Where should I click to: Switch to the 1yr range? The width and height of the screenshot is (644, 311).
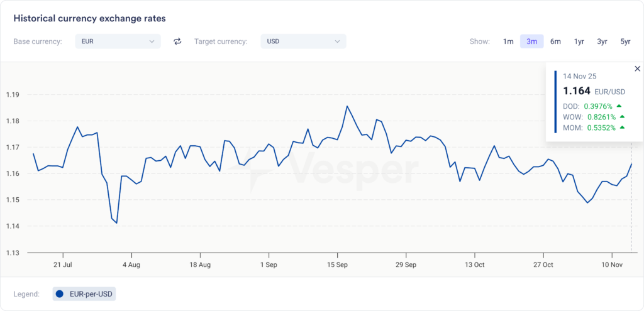(579, 41)
